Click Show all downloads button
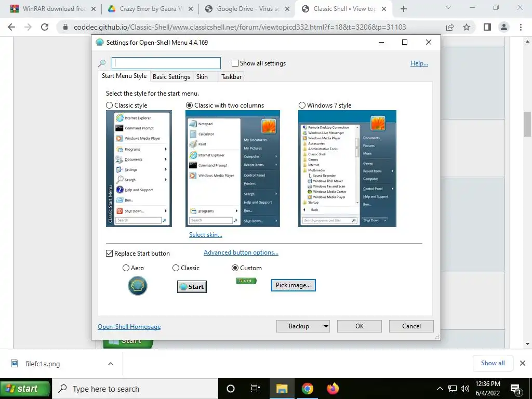Viewport: 532px width, 399px height. (493, 363)
